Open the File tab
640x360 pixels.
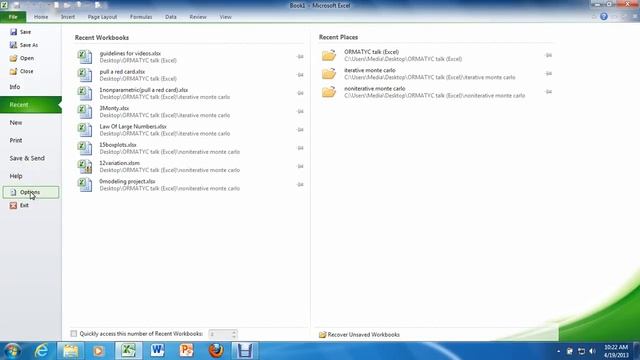(x=13, y=17)
